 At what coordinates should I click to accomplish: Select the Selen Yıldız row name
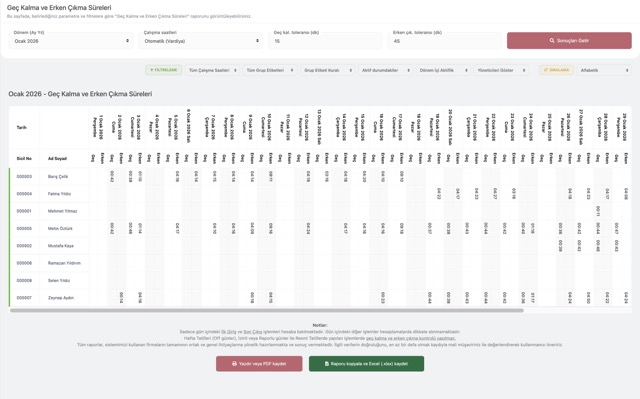pyautogui.click(x=59, y=280)
